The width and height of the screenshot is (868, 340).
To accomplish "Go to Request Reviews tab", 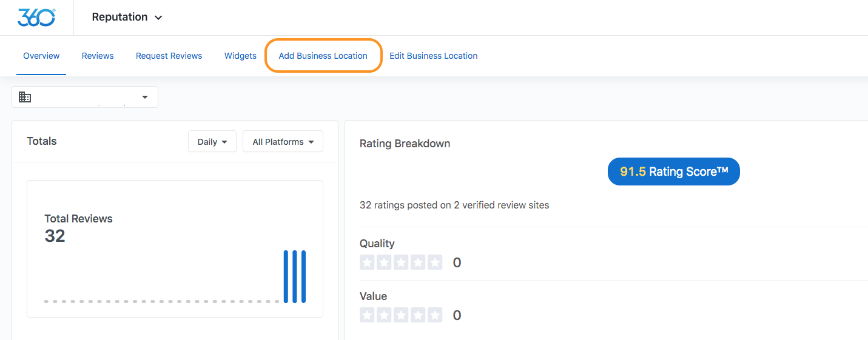I will (x=169, y=56).
